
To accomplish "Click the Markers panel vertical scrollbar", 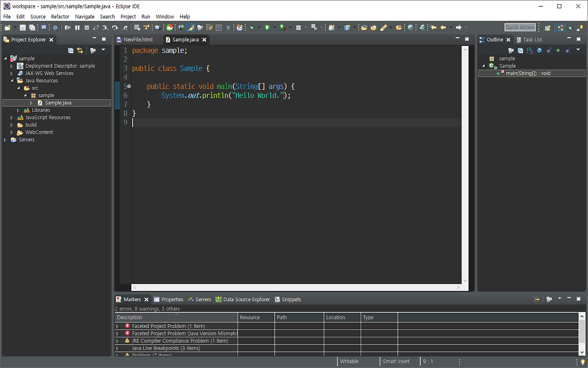I will (x=582, y=334).
